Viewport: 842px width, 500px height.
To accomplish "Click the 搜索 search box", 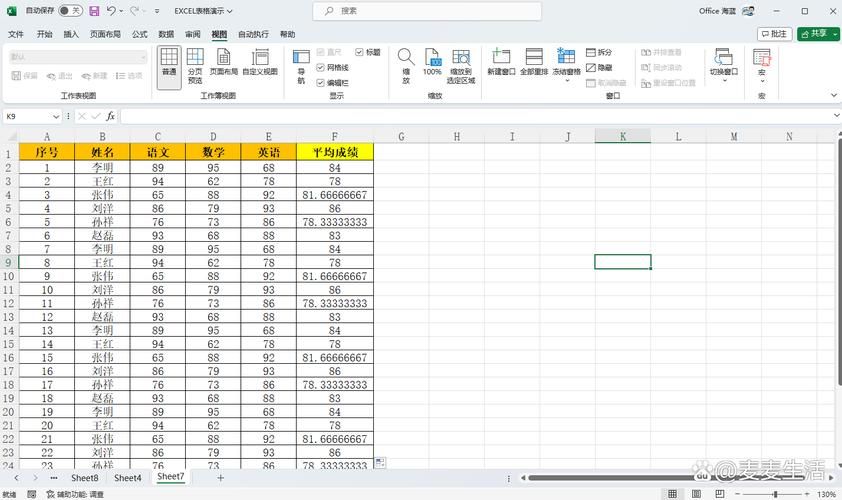I will point(427,11).
